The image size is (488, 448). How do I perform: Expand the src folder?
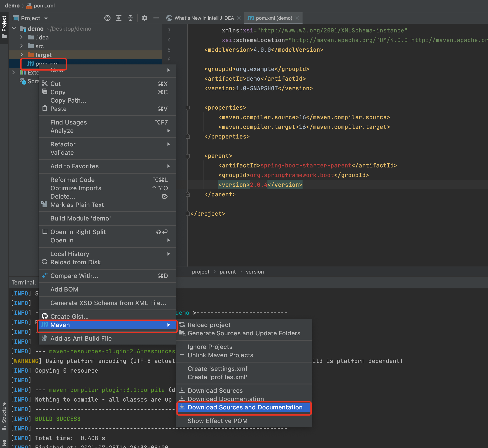pyautogui.click(x=21, y=46)
